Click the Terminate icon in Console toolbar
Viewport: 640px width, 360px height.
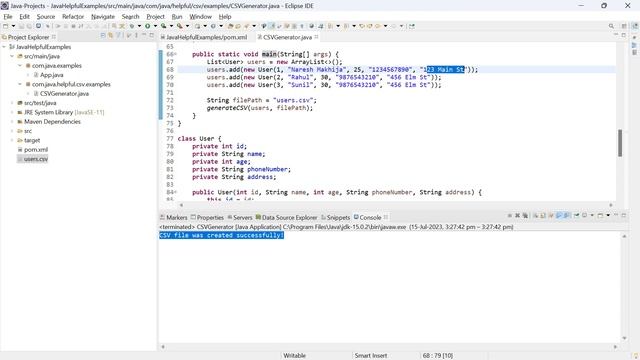tap(509, 216)
